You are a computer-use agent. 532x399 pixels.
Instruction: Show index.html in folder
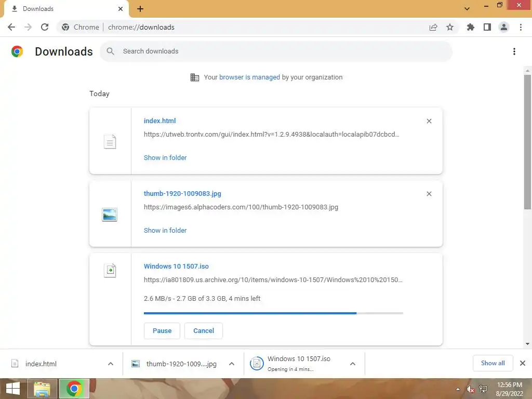pos(165,158)
